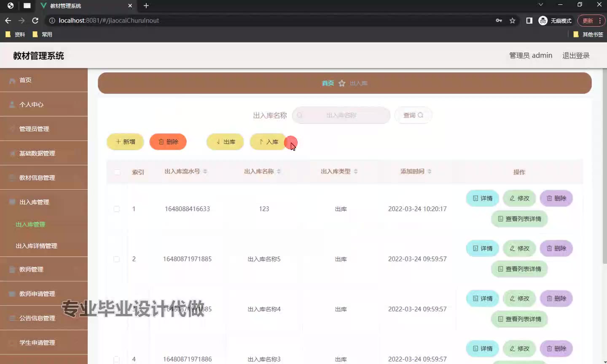Click the orange 删除 batch delete button
The image size is (607, 364).
point(168,142)
